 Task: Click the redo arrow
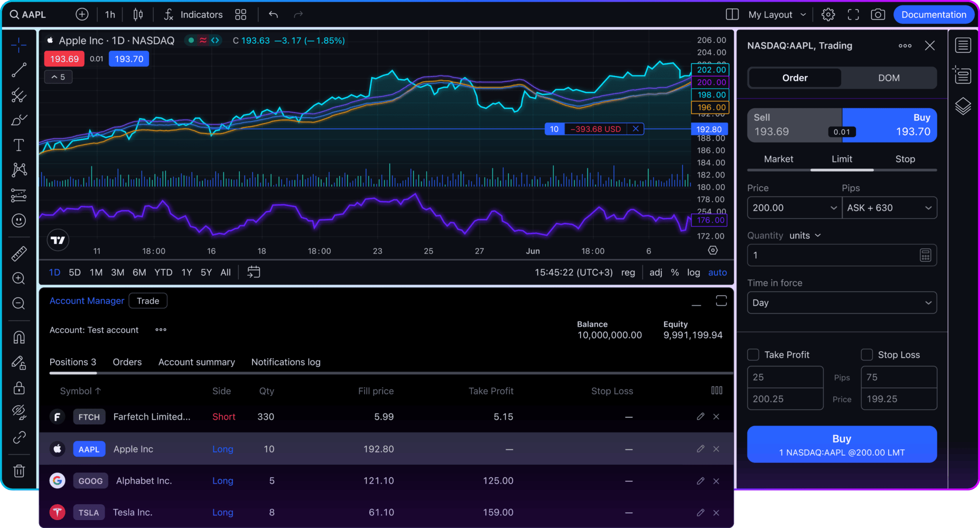point(298,14)
